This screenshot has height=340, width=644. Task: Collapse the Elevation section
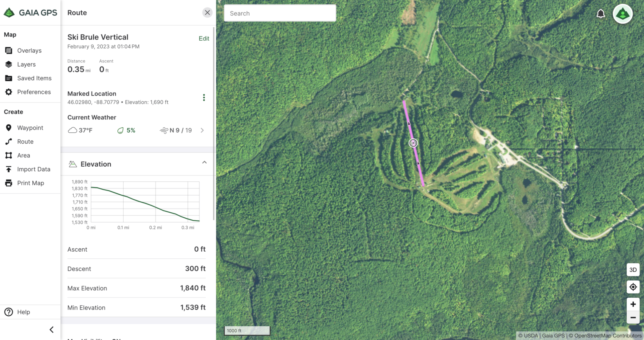coord(204,162)
